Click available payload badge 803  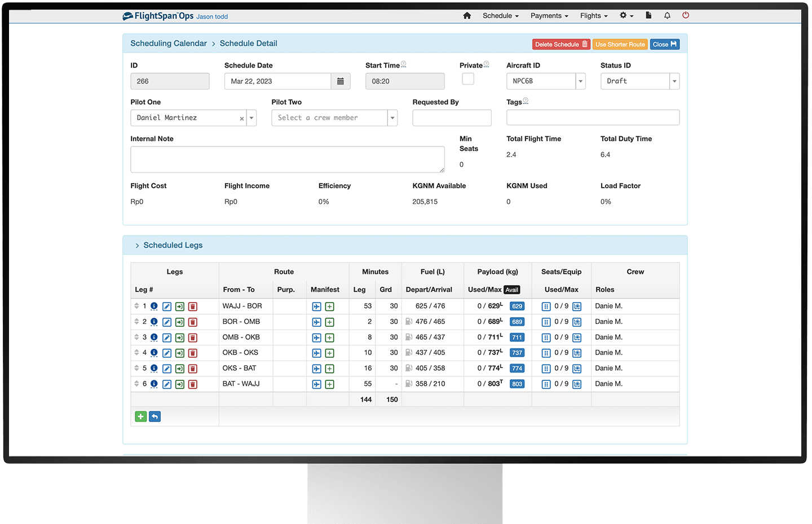point(517,384)
